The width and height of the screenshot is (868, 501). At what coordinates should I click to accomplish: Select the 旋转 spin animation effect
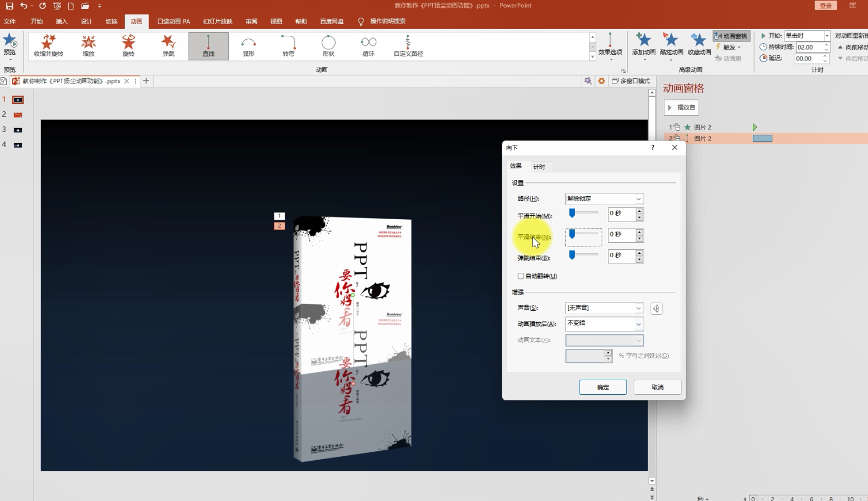tap(129, 46)
